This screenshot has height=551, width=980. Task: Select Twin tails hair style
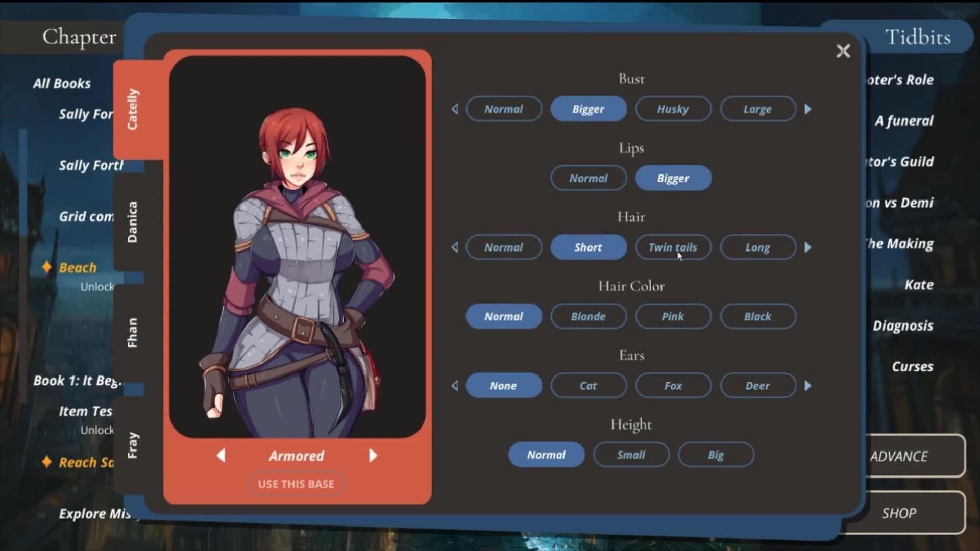point(673,247)
